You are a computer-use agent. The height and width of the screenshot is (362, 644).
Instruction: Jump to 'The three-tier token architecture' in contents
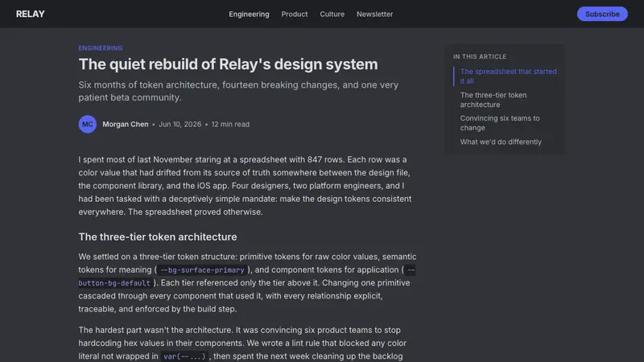click(x=493, y=100)
